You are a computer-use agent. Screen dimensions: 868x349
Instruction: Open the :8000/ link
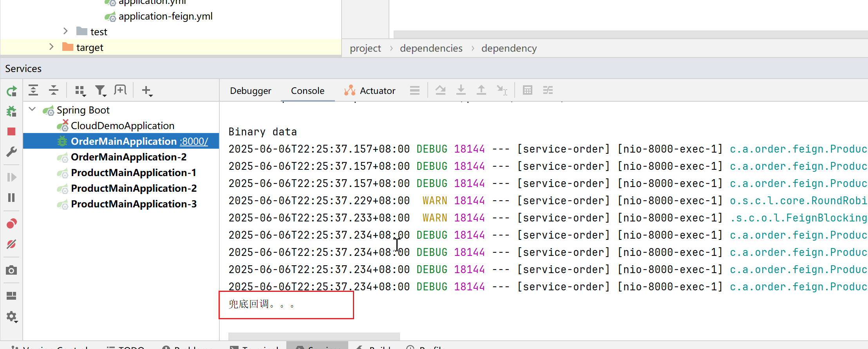[194, 141]
